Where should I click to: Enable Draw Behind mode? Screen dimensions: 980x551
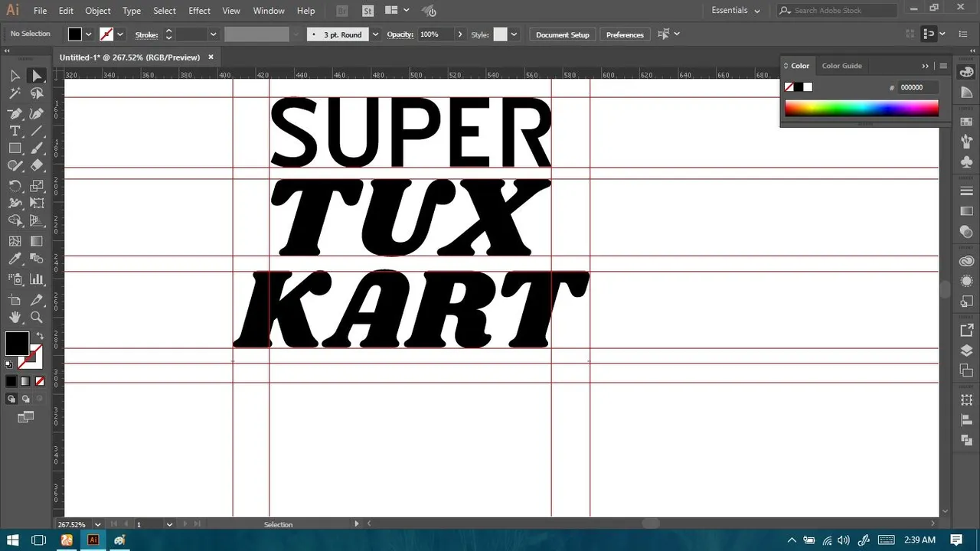[26, 399]
